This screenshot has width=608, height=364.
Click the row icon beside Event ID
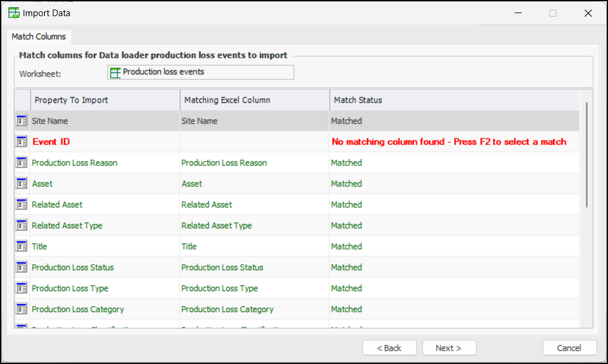click(22, 142)
